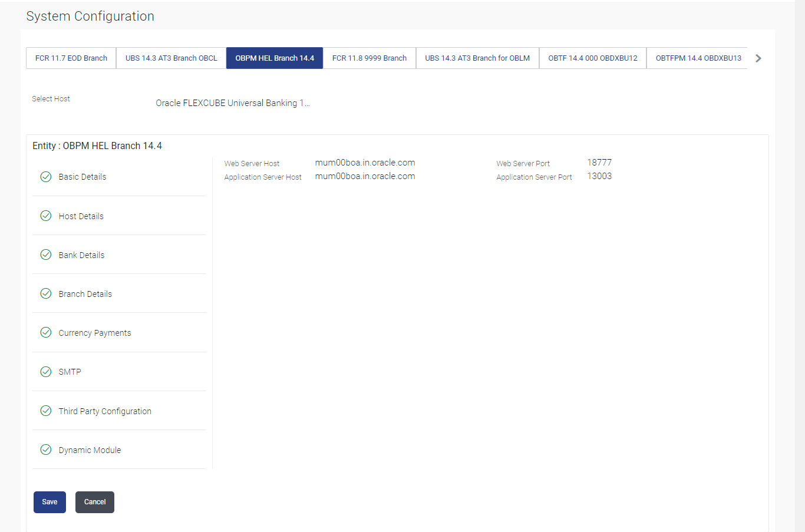
Task: Click the Currency Payments checkmark icon
Action: (x=45, y=332)
